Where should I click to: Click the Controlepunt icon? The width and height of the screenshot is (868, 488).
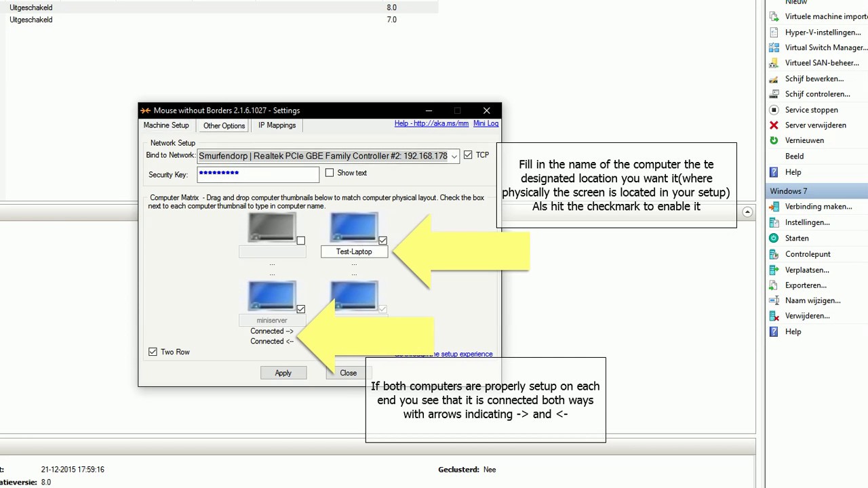click(x=774, y=254)
